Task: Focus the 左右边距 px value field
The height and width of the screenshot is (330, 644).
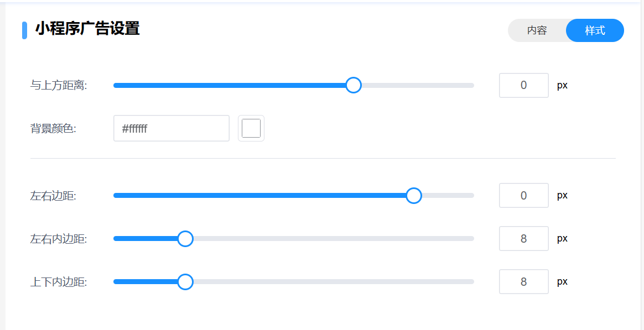Action: 523,196
